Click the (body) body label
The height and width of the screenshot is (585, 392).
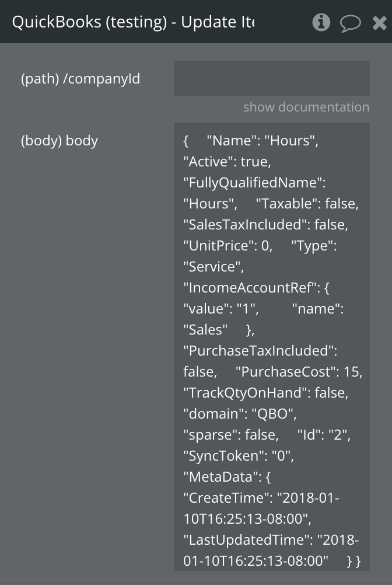[x=60, y=141]
